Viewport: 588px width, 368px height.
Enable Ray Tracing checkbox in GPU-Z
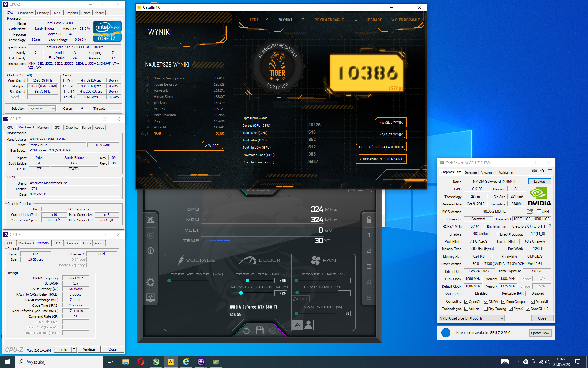485,309
